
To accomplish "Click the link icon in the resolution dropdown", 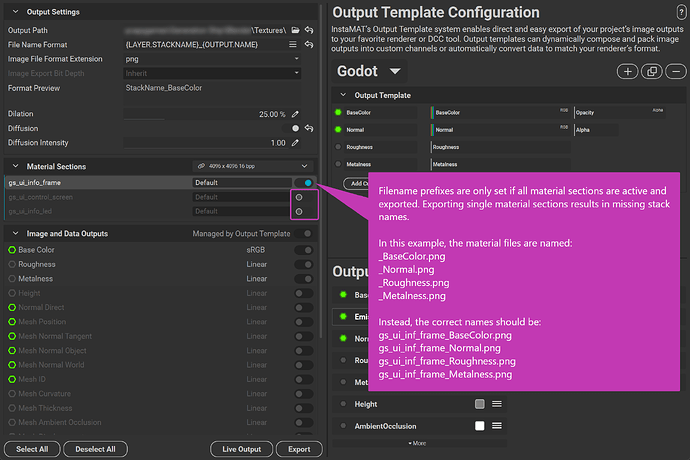I will [x=201, y=166].
